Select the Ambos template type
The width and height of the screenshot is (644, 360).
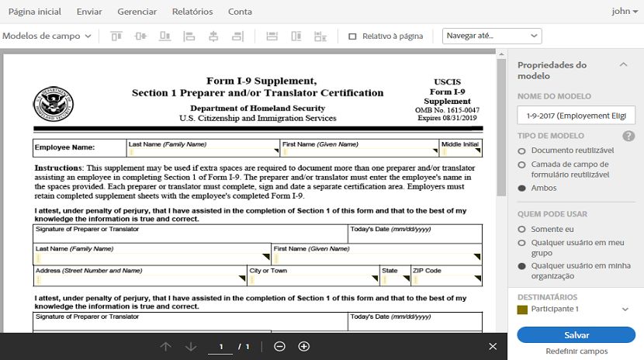click(522, 188)
